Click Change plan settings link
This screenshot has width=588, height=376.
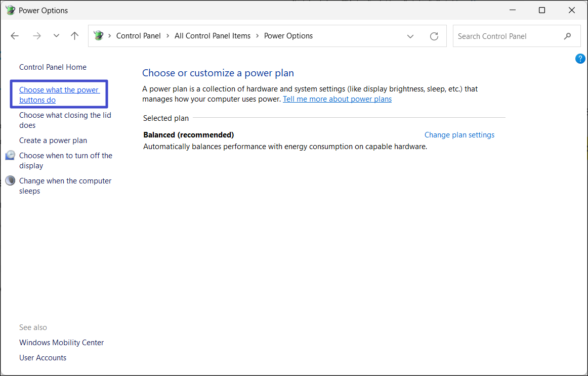[x=459, y=135]
